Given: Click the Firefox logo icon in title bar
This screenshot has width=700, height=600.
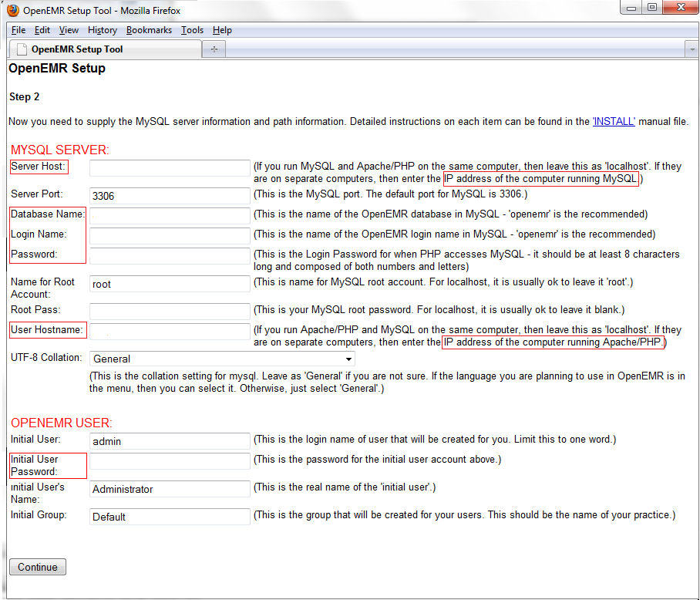Looking at the screenshot, I should pos(13,10).
